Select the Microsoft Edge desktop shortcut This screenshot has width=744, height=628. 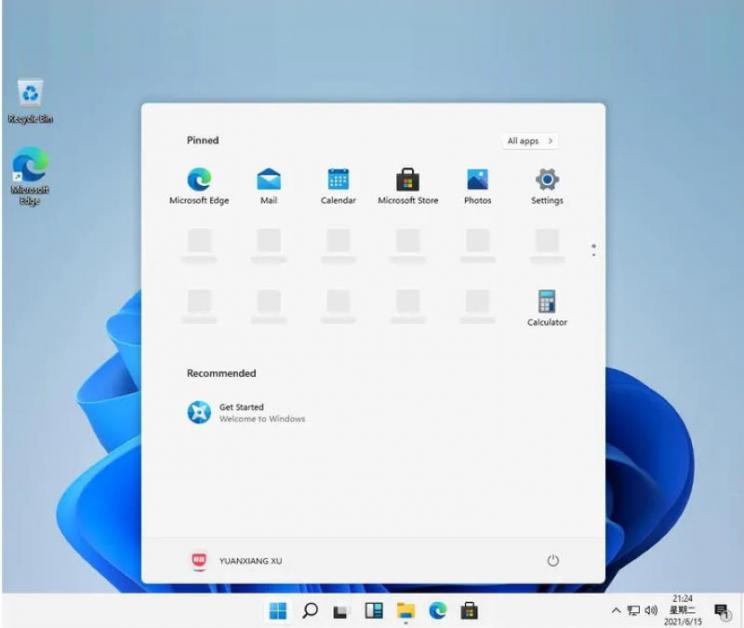(x=29, y=175)
